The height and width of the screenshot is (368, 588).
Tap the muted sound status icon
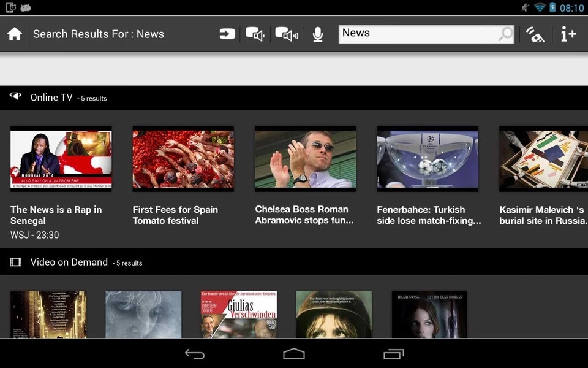click(526, 7)
